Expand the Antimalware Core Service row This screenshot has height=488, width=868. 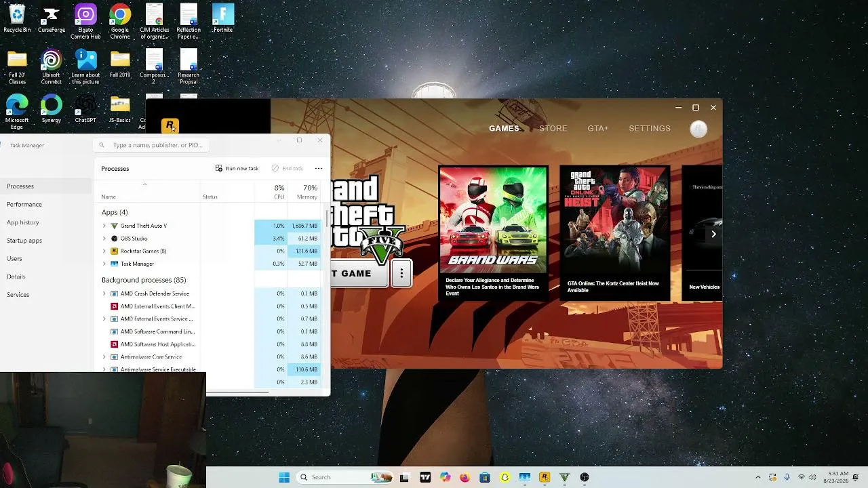pos(104,357)
